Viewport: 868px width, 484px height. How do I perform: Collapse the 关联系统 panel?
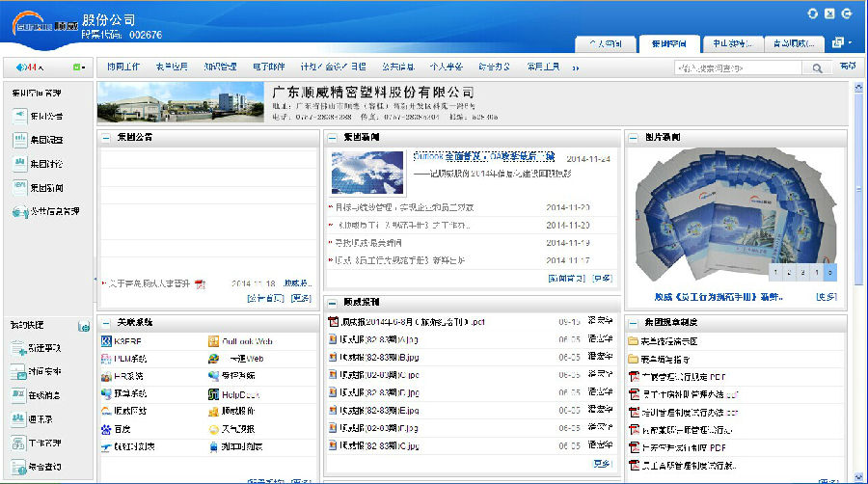click(106, 322)
